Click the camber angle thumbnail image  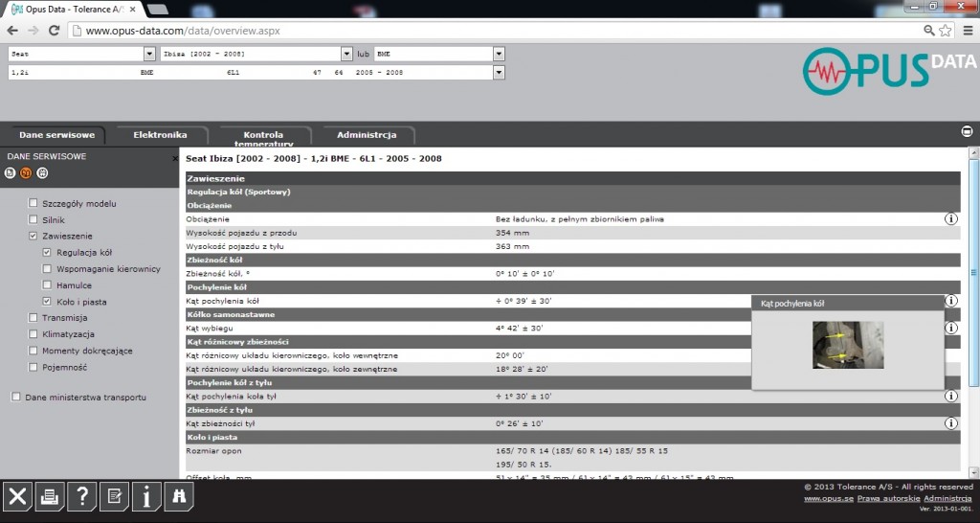pos(848,345)
